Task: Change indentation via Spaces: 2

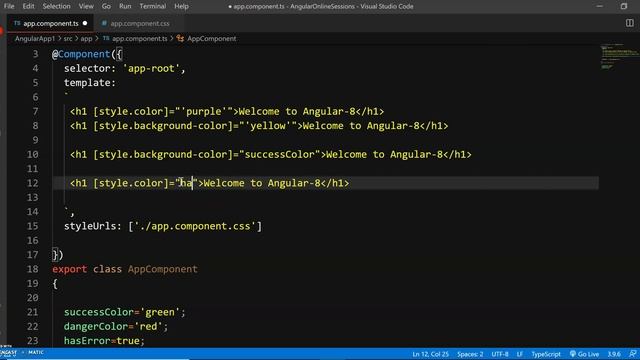Action: click(x=470, y=354)
